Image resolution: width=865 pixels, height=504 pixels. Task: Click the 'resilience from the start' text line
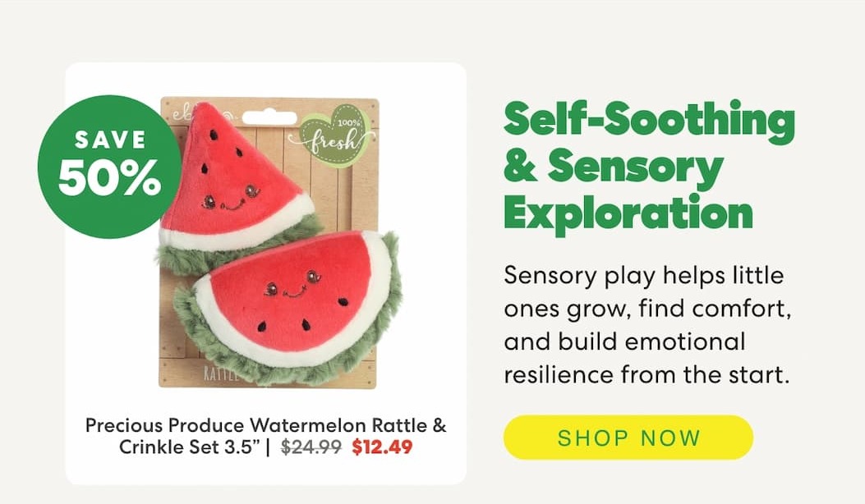click(x=646, y=375)
